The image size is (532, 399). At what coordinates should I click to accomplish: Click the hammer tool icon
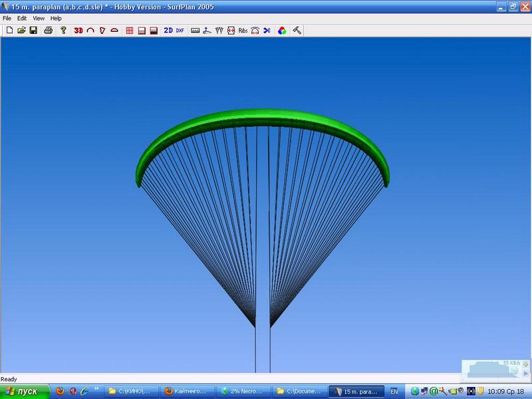click(297, 31)
